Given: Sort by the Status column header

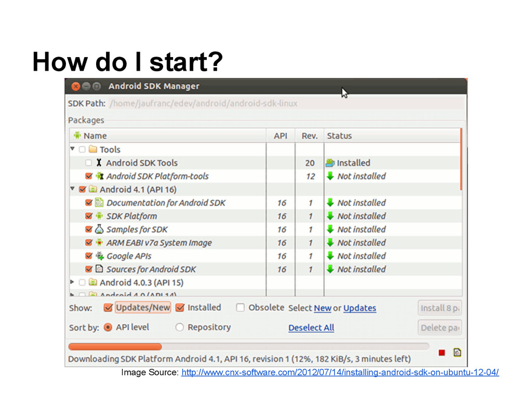Looking at the screenshot, I should pos(339,136).
